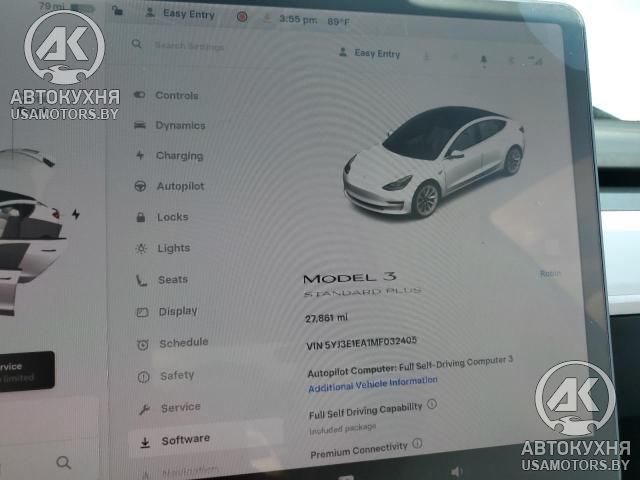Viewport: 640px width, 480px height.
Task: Open the Controls settings menu
Action: coord(167,95)
